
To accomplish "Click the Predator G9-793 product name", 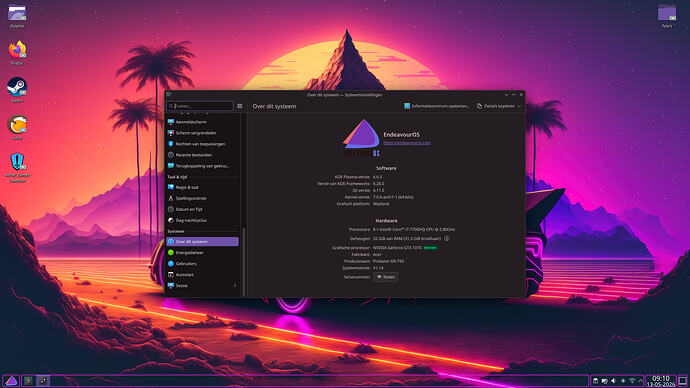I will coord(388,261).
